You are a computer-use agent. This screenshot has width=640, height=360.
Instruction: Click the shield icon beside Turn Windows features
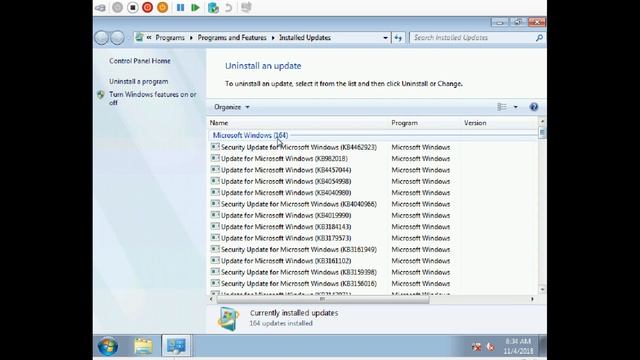click(x=101, y=95)
